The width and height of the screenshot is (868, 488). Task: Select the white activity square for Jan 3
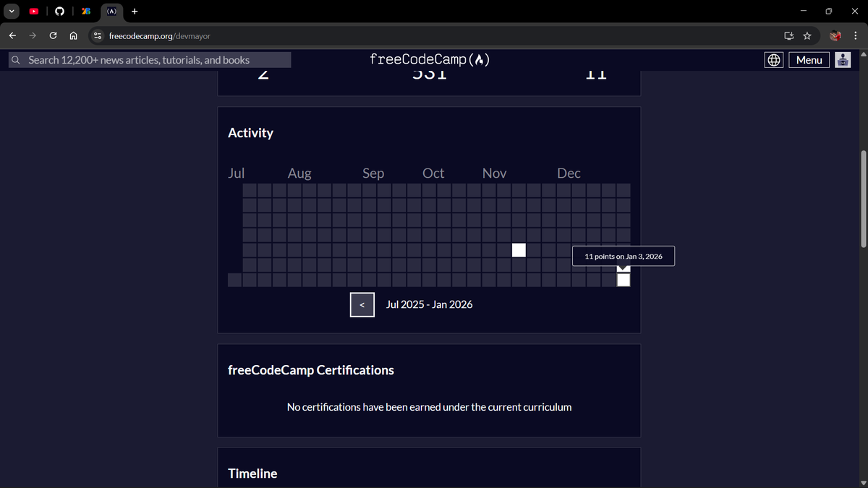point(624,280)
